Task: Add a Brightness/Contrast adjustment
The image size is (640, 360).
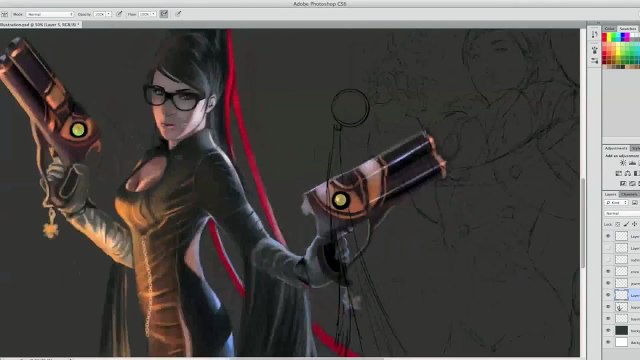Action: click(x=623, y=163)
